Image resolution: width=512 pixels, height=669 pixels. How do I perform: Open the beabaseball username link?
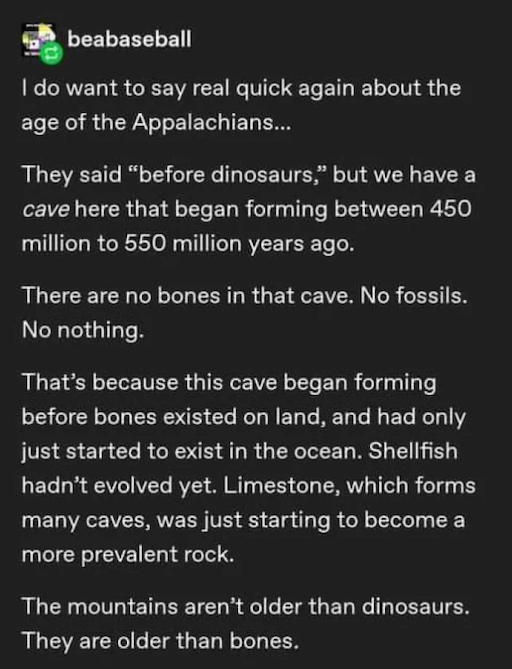point(129,39)
